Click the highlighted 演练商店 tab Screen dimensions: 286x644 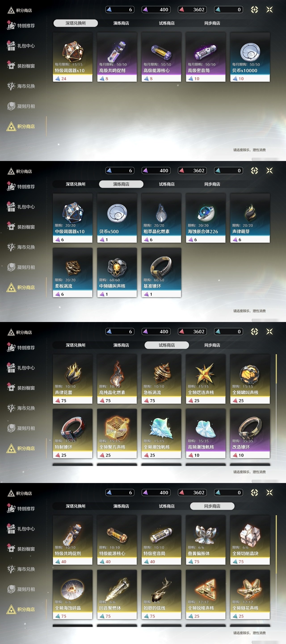[x=121, y=184]
